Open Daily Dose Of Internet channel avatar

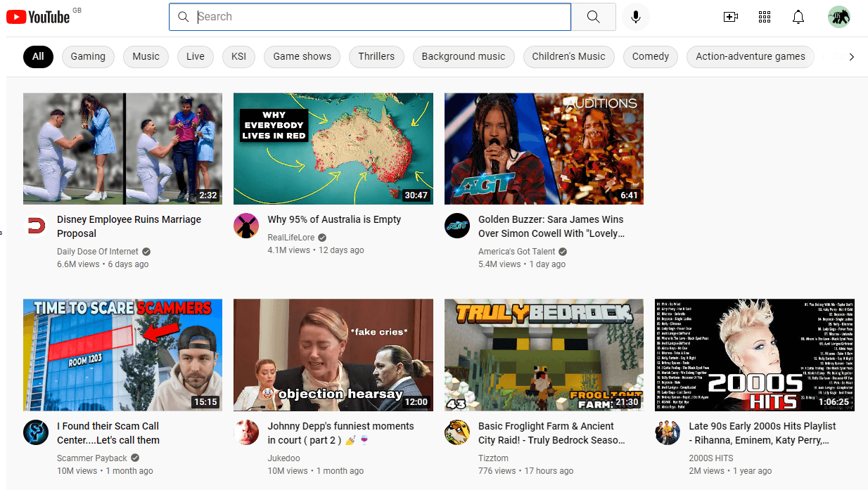(x=35, y=226)
